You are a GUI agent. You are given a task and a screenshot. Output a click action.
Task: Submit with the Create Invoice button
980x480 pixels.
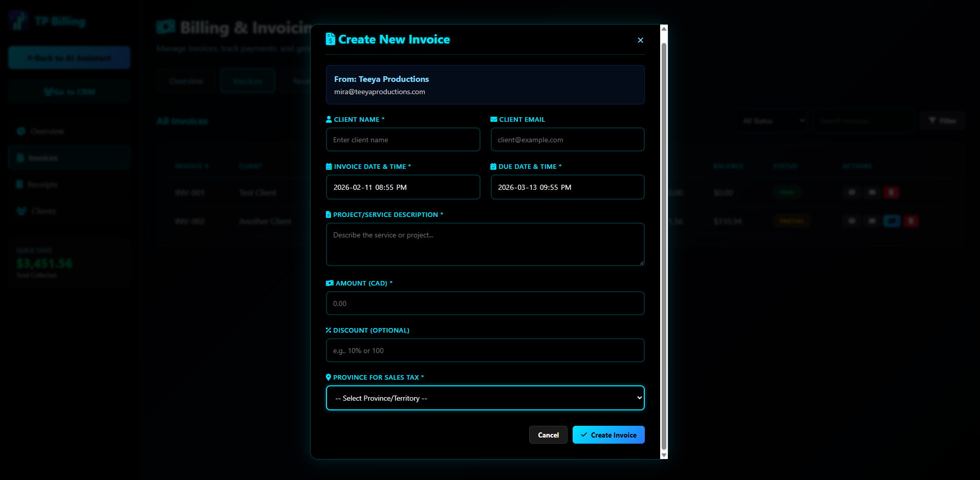coord(608,435)
